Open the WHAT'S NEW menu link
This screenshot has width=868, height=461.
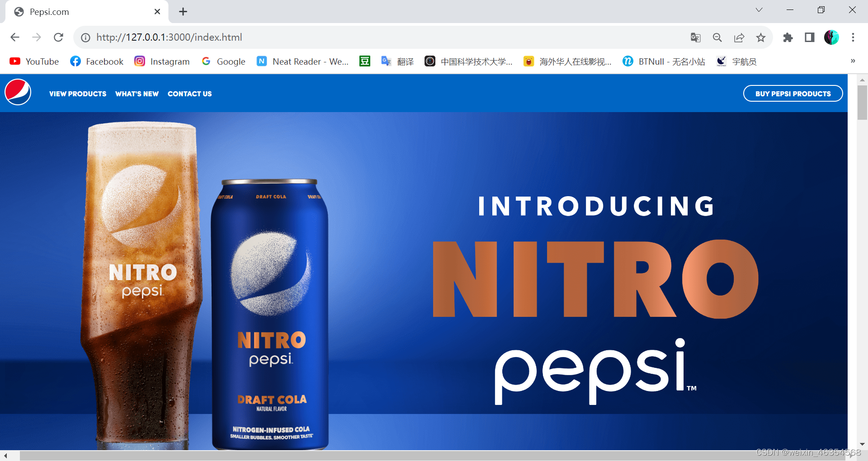[x=137, y=94]
